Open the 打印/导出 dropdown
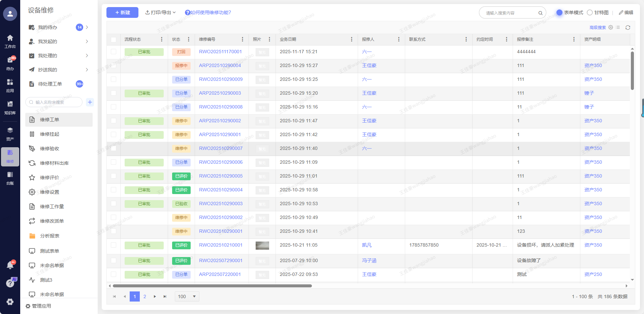The image size is (644, 314). point(161,12)
